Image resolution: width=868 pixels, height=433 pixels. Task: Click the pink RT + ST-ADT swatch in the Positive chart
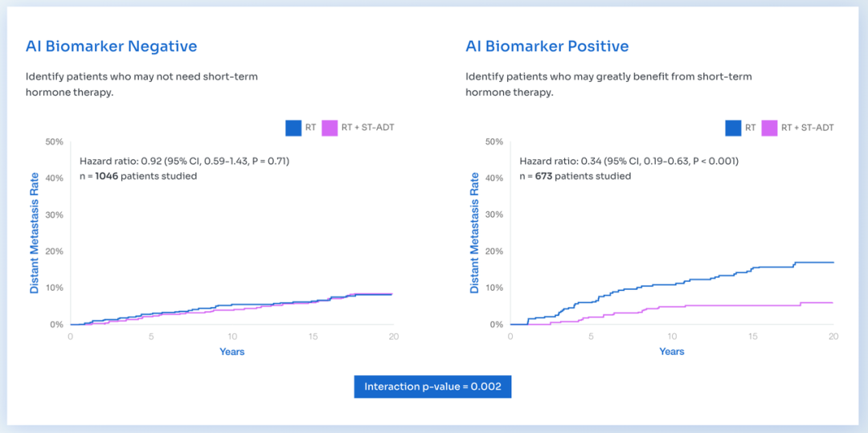pyautogui.click(x=769, y=128)
